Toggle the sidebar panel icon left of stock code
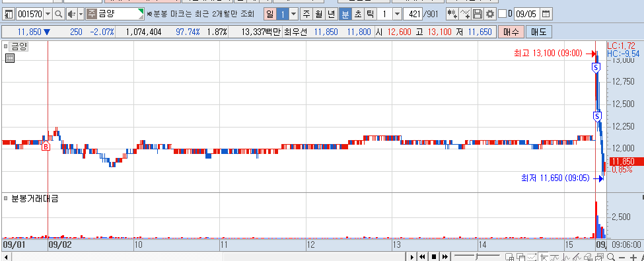 9,15
